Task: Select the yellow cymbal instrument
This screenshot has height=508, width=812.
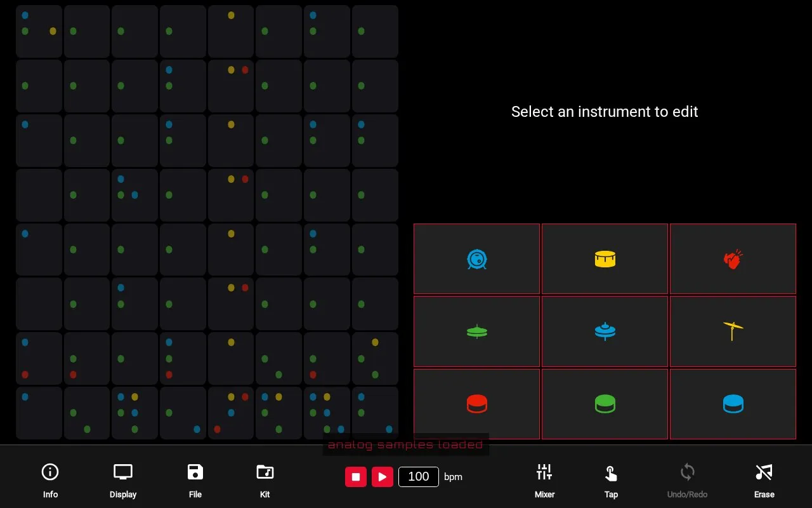Action: (x=733, y=331)
